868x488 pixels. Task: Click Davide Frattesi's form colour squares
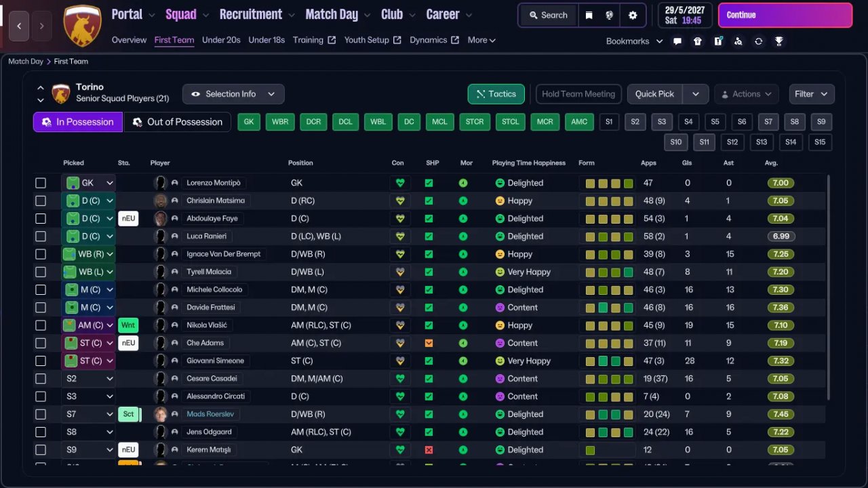pos(609,308)
